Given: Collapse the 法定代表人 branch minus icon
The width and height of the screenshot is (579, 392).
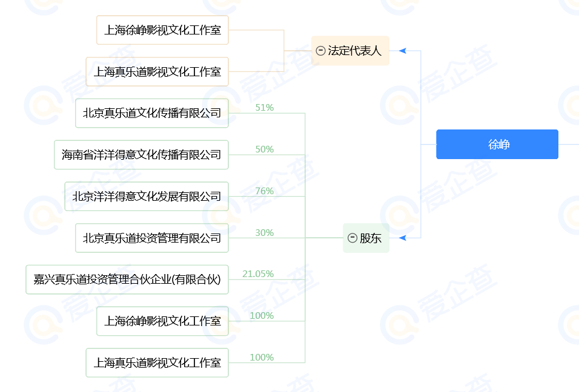Looking at the screenshot, I should (321, 51).
